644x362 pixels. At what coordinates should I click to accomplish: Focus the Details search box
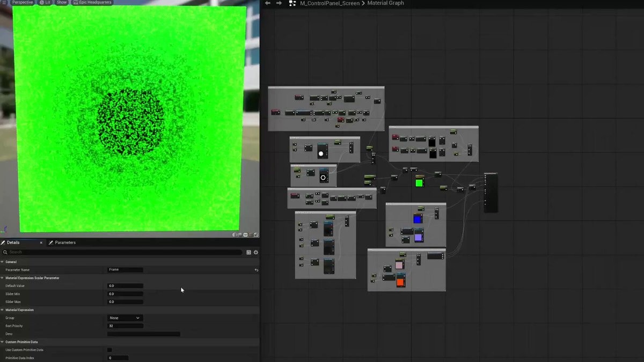tap(122, 252)
